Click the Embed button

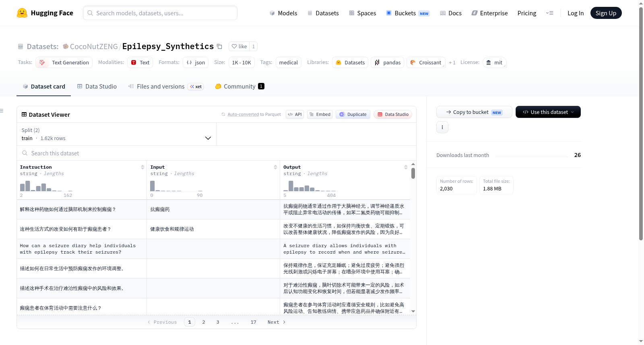coord(320,114)
